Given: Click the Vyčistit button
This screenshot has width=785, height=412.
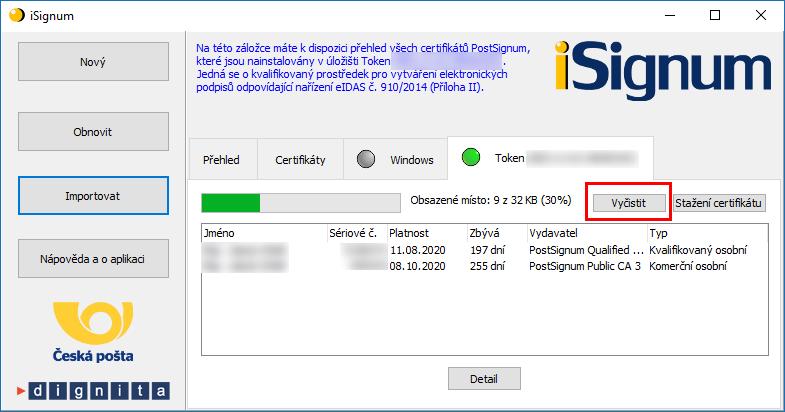Looking at the screenshot, I should coord(629,203).
